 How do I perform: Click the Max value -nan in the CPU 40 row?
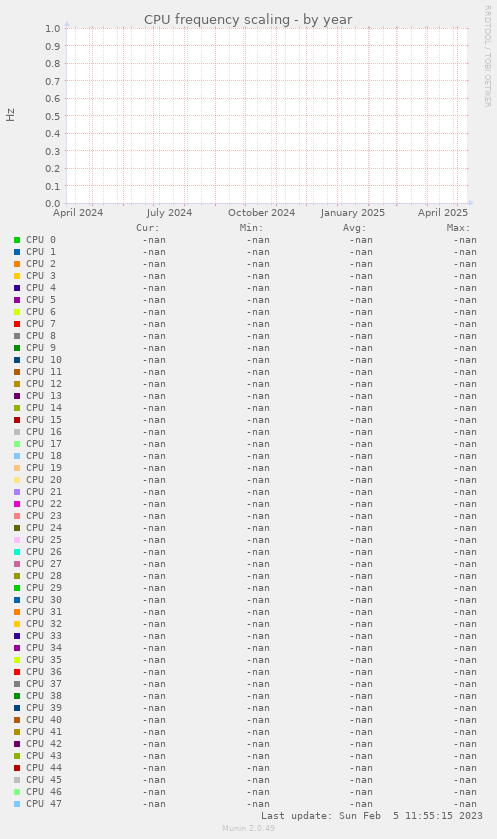[465, 720]
